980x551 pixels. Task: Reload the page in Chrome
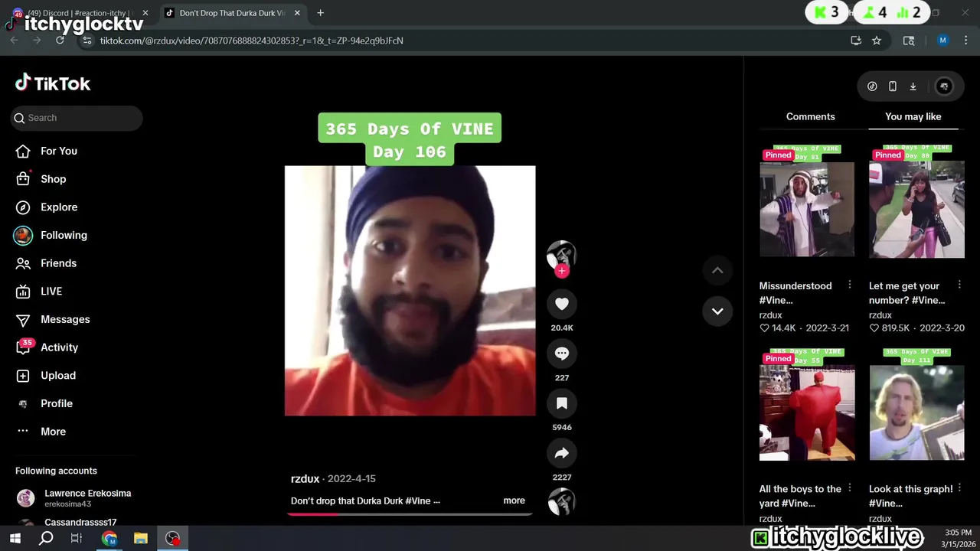(60, 41)
